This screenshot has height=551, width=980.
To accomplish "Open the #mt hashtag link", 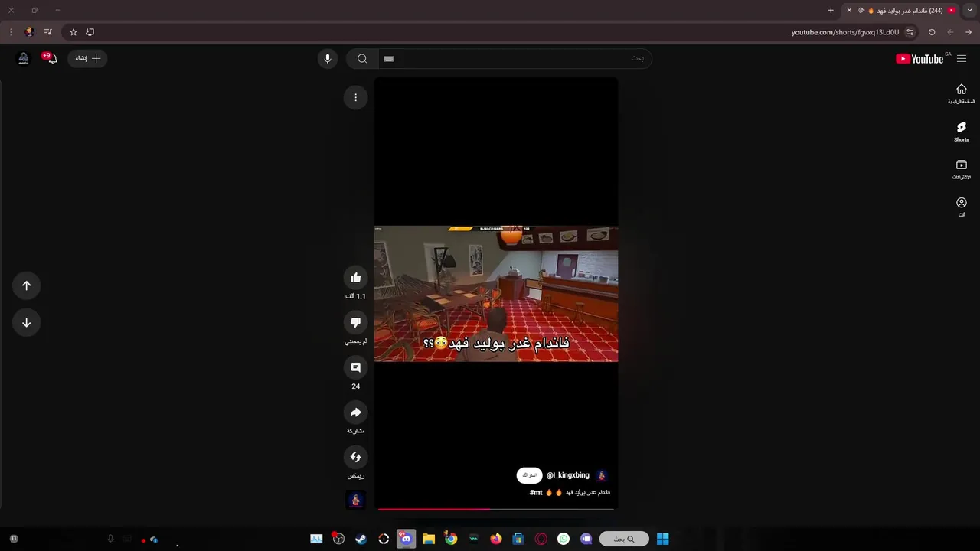I will tap(536, 492).
